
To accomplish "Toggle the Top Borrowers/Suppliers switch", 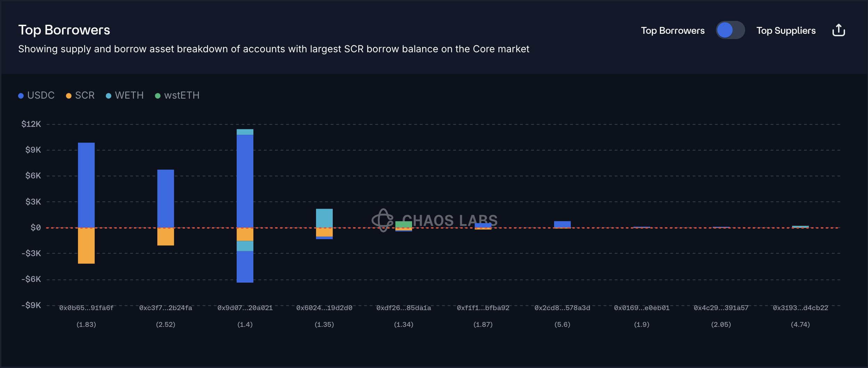I will pyautogui.click(x=730, y=30).
